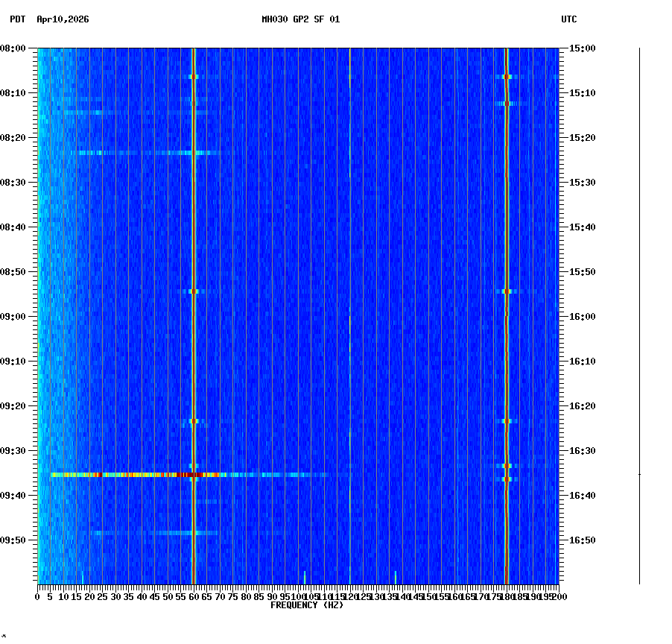Viewport: 672px width, 644px height.
Task: Click the 180 Hz harmonic spectral band
Action: (507, 298)
